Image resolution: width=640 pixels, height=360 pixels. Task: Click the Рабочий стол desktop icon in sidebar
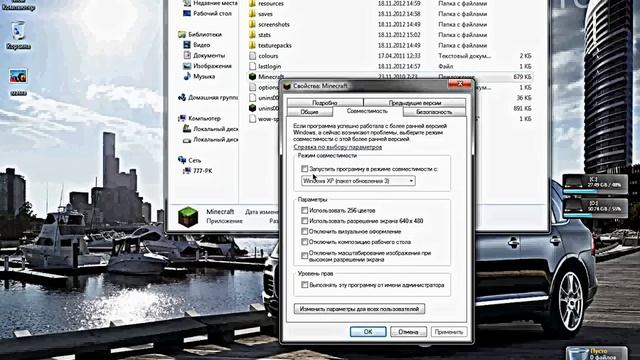pyautogui.click(x=187, y=13)
